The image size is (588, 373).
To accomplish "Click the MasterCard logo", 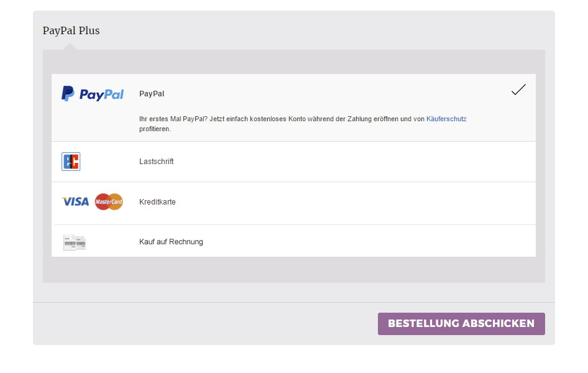I will [109, 202].
